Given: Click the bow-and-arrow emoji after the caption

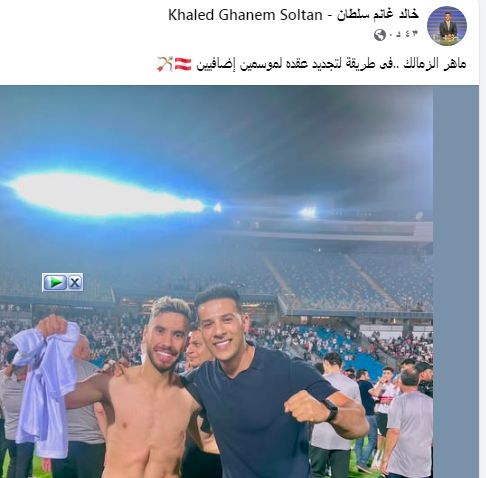Looking at the screenshot, I should pos(165,64).
